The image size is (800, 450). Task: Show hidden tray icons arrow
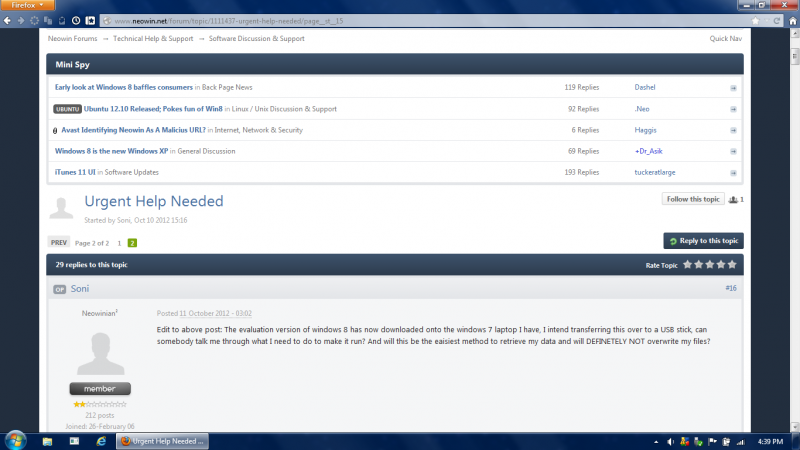tap(656, 442)
